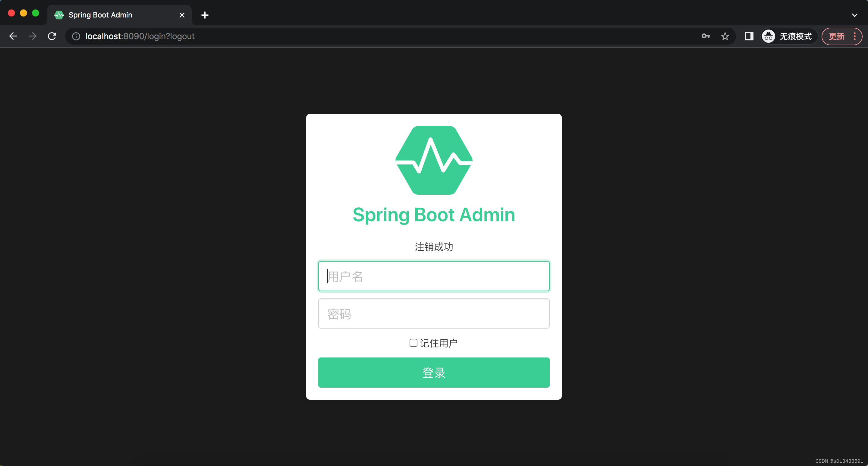Open a new browser tab
Image resolution: width=868 pixels, height=466 pixels.
[205, 15]
